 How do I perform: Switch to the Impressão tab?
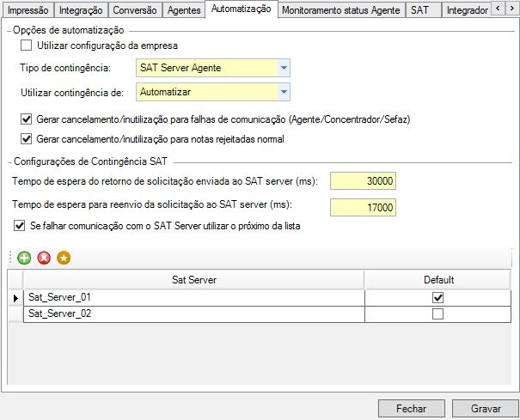[28, 10]
